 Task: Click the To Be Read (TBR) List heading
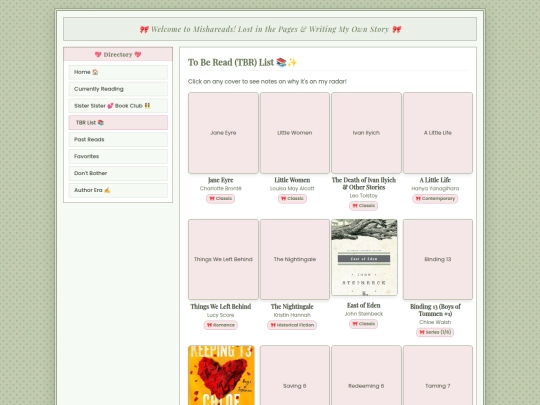click(242, 63)
